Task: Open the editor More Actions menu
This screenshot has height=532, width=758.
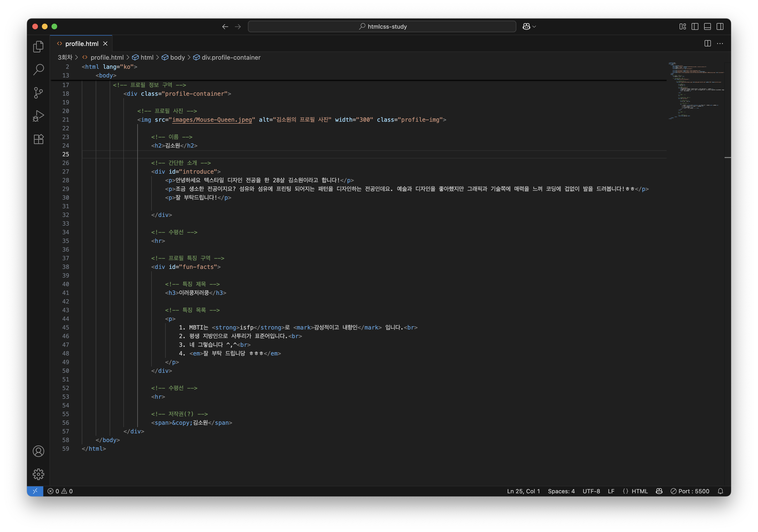Action: [720, 44]
